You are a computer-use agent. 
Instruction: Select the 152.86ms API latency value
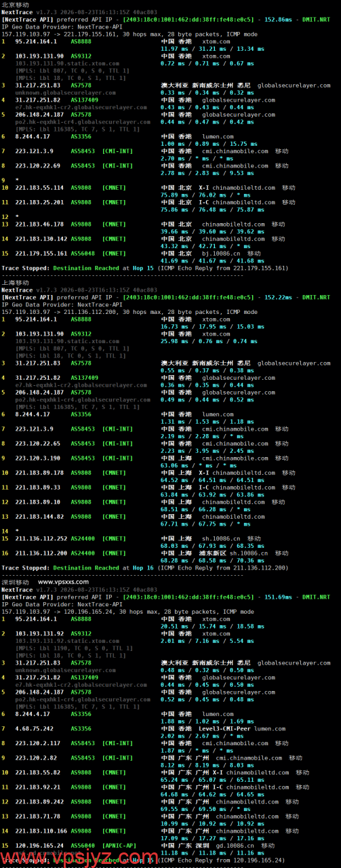pos(277,19)
